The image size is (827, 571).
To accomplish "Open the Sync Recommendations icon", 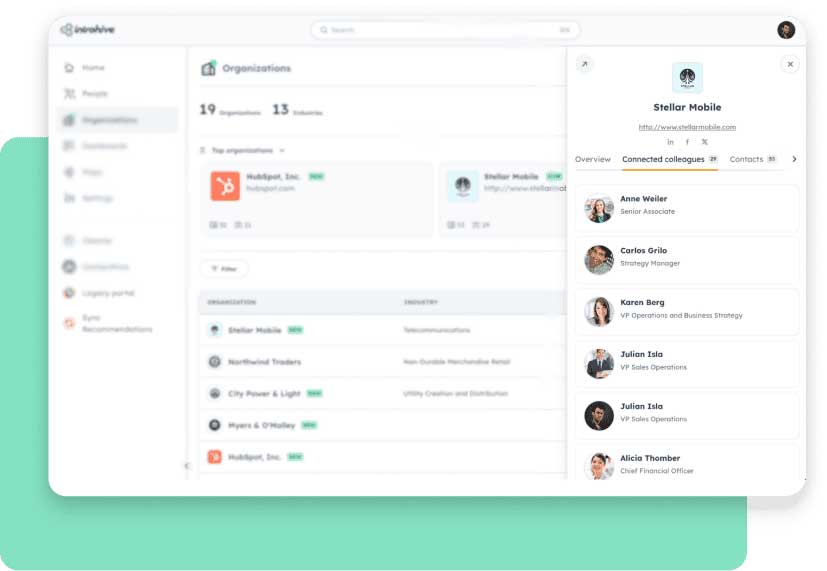I will click(x=69, y=323).
